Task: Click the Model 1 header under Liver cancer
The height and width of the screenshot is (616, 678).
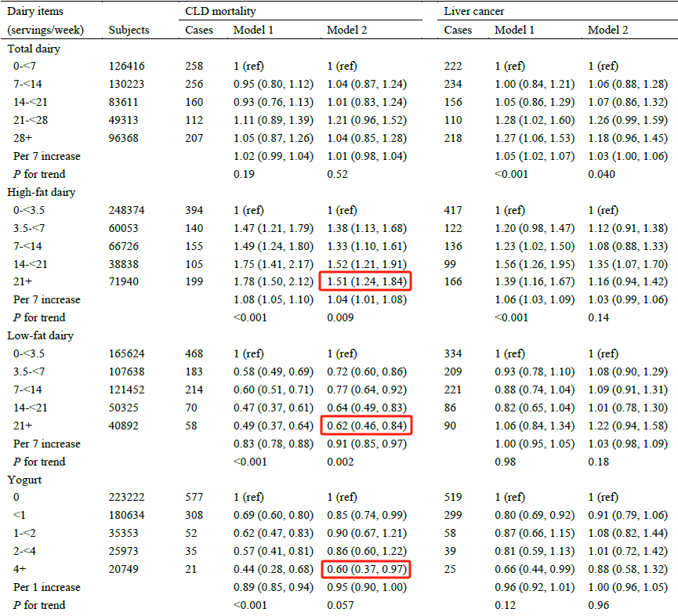Action: (x=514, y=30)
